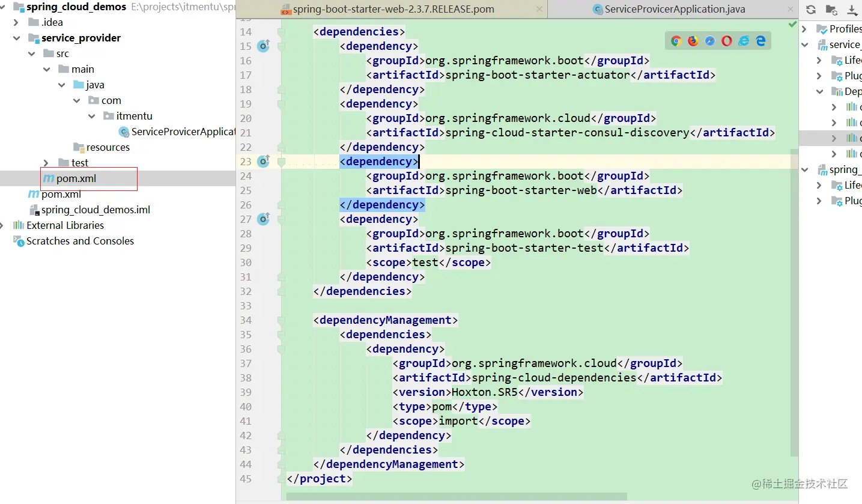862x504 pixels.
Task: Click the .idea folder icon
Action: [x=34, y=22]
